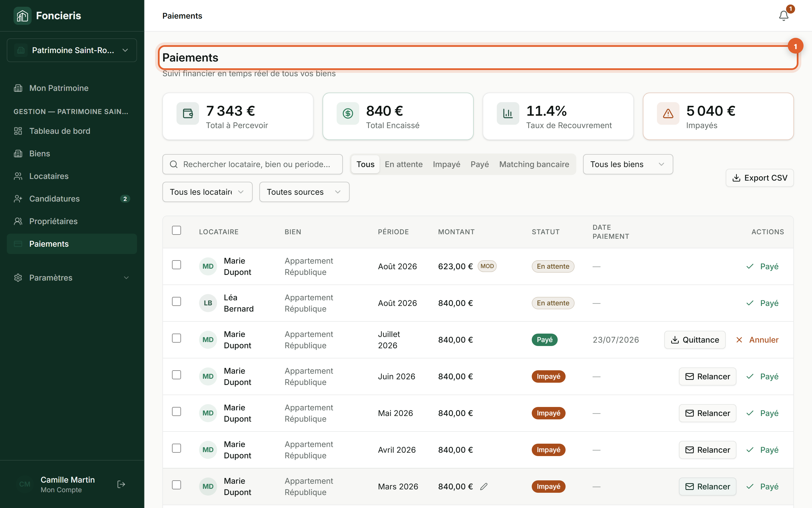Image resolution: width=812 pixels, height=508 pixels.
Task: Click the Paiements card icon in sidebar
Action: coord(18,244)
